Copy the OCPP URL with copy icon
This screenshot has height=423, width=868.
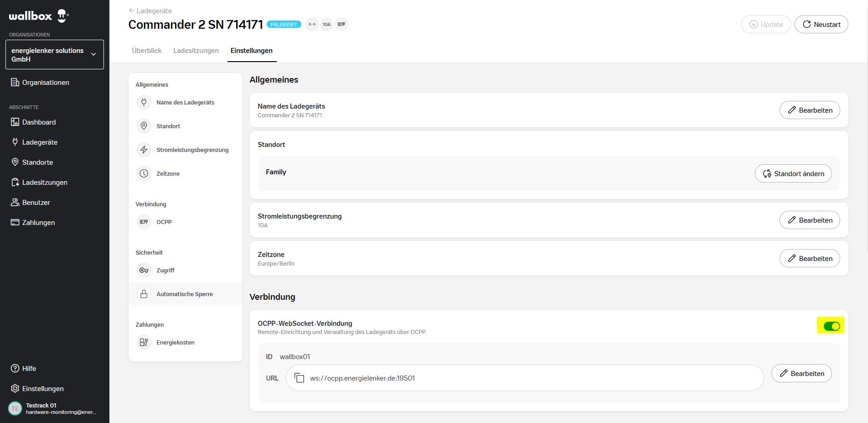tap(299, 378)
